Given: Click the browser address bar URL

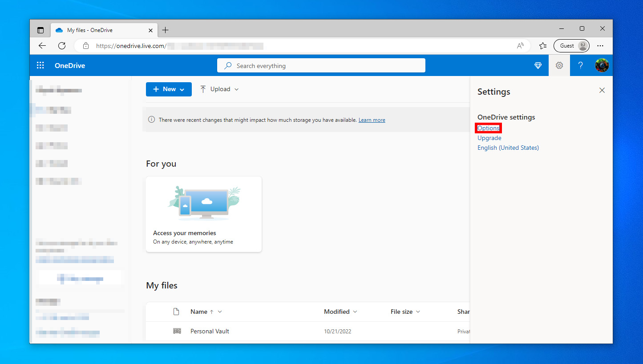Looking at the screenshot, I should (180, 46).
